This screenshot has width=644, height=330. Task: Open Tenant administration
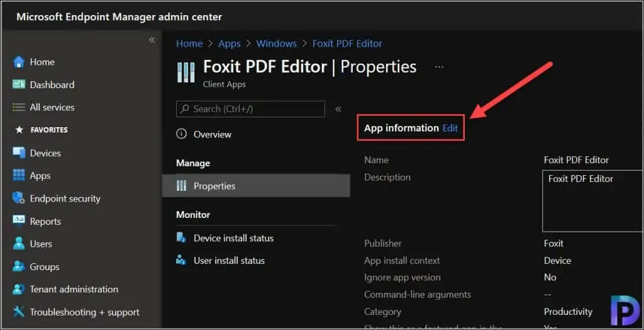[x=74, y=289]
